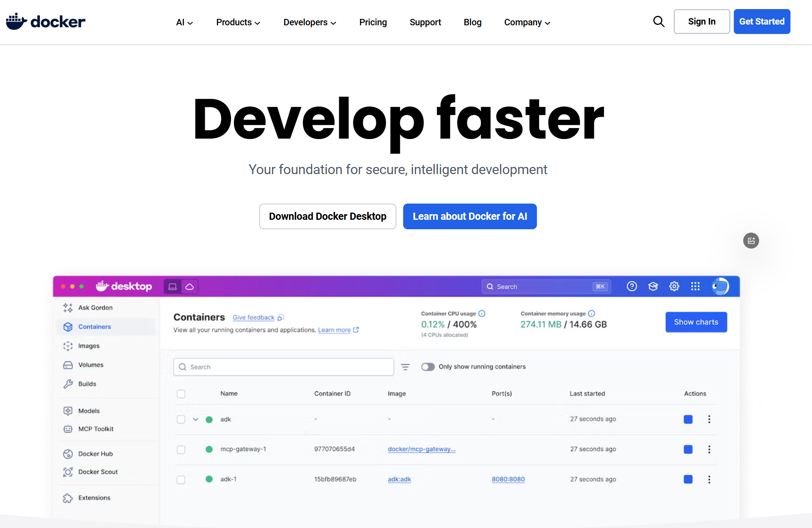Viewport: 812px width, 528px height.
Task: Check the mcp-gateway-1 row checkbox
Action: click(181, 449)
